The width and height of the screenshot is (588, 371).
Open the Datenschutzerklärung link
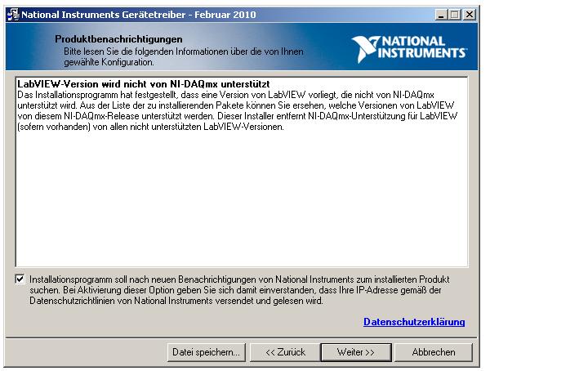click(x=414, y=322)
